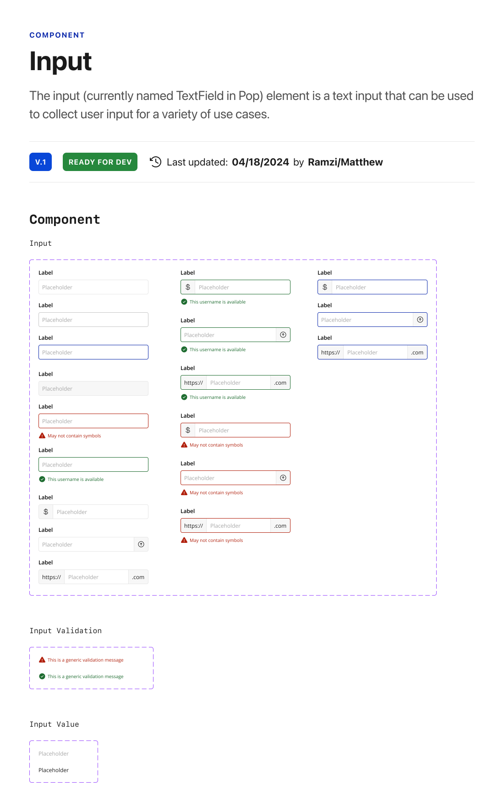Click the dollar sign in the gray default input
This screenshot has width=504, height=812.
click(x=46, y=512)
